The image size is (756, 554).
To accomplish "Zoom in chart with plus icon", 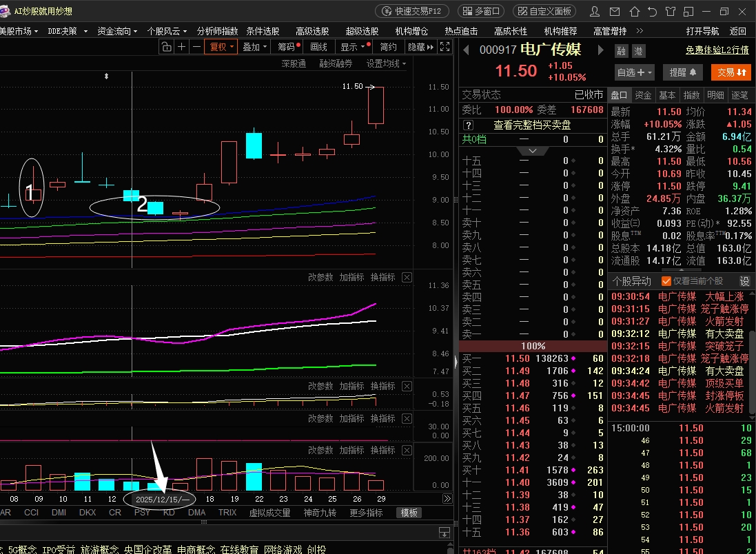I will [182, 47].
